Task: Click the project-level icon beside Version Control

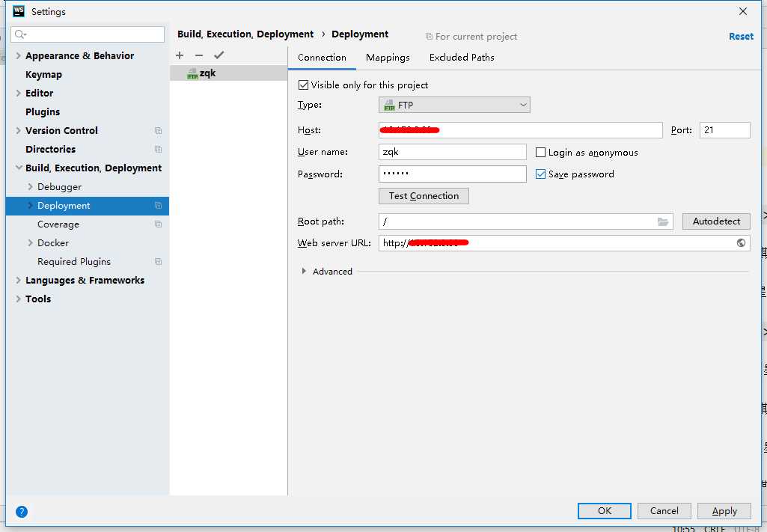Action: pos(158,130)
